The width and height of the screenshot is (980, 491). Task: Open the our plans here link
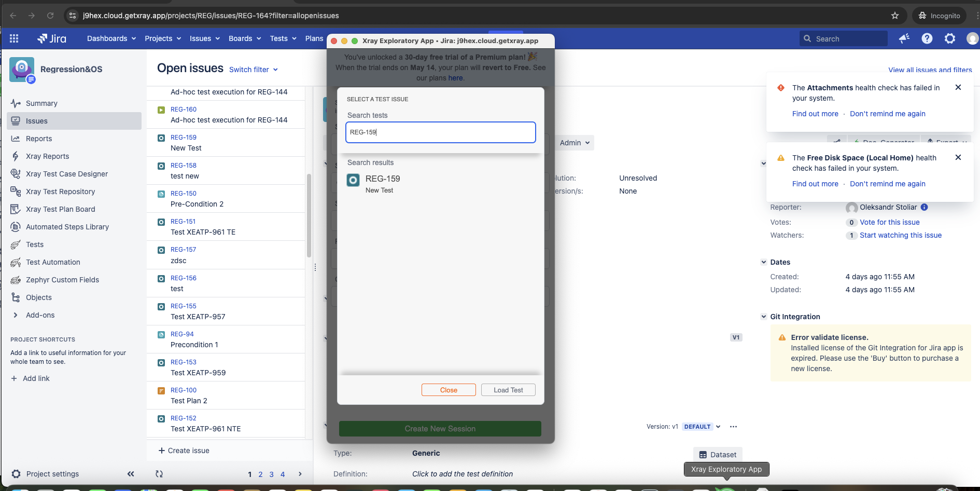point(455,78)
